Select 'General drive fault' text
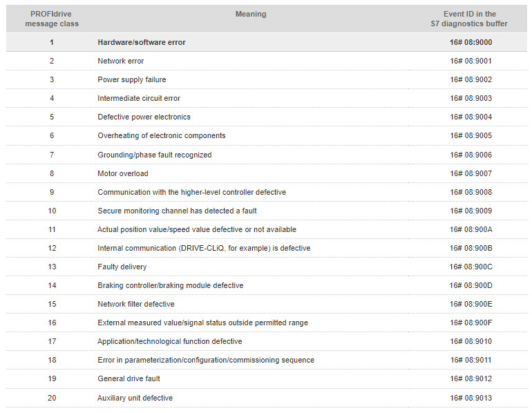The height and width of the screenshot is (413, 532). click(x=129, y=378)
